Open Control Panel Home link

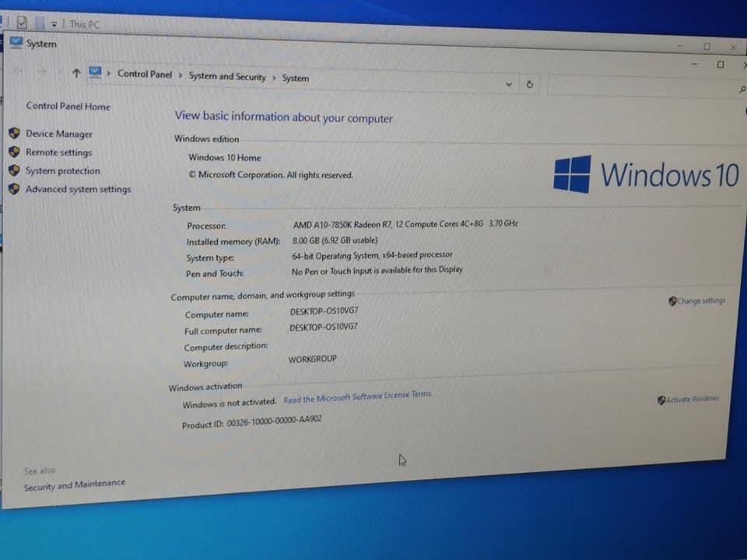(x=68, y=107)
